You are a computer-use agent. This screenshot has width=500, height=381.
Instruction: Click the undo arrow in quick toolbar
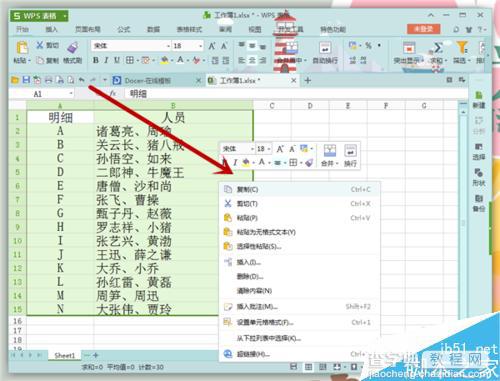tap(82, 80)
